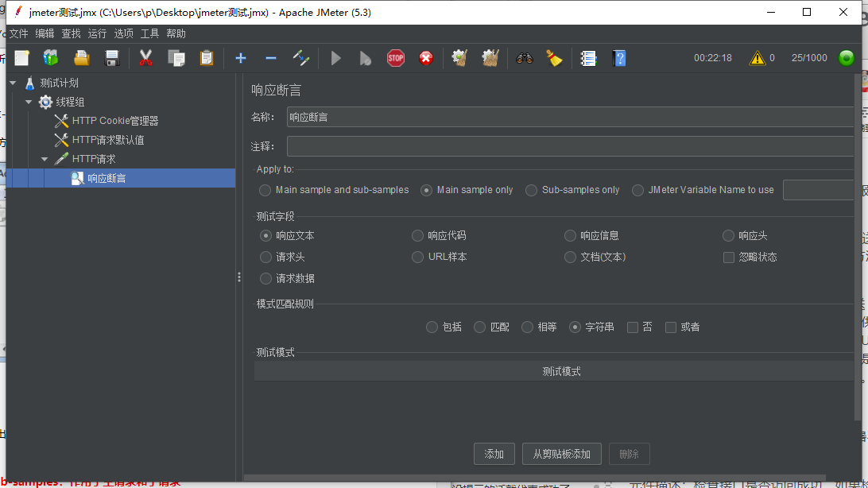Collapse the 测试计划 tree node
The image size is (868, 488).
pos(13,83)
